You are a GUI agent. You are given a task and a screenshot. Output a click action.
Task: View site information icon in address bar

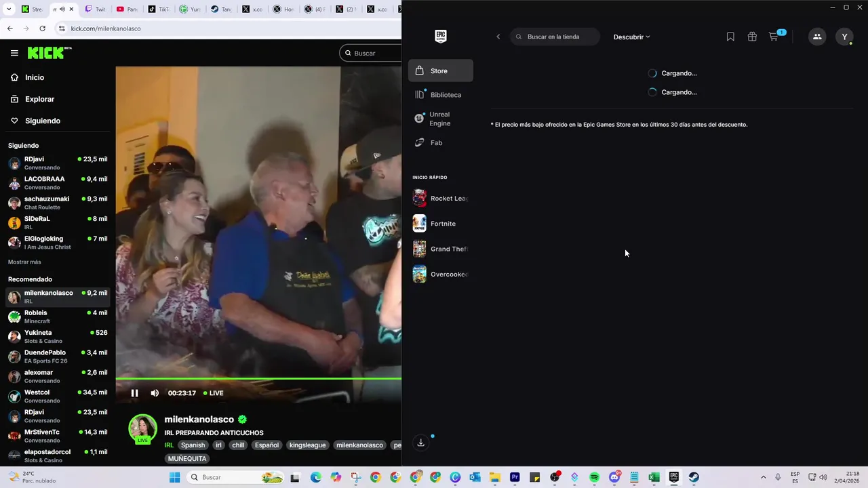coord(61,28)
